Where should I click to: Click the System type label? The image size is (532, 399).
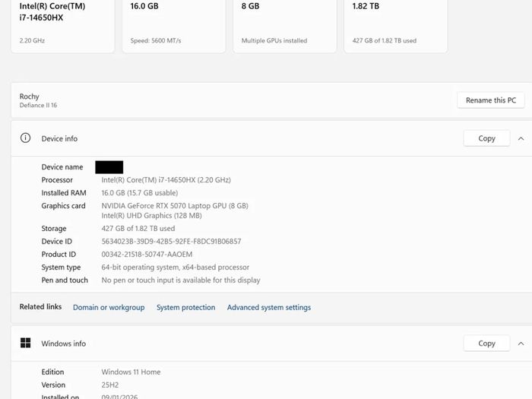(61, 268)
